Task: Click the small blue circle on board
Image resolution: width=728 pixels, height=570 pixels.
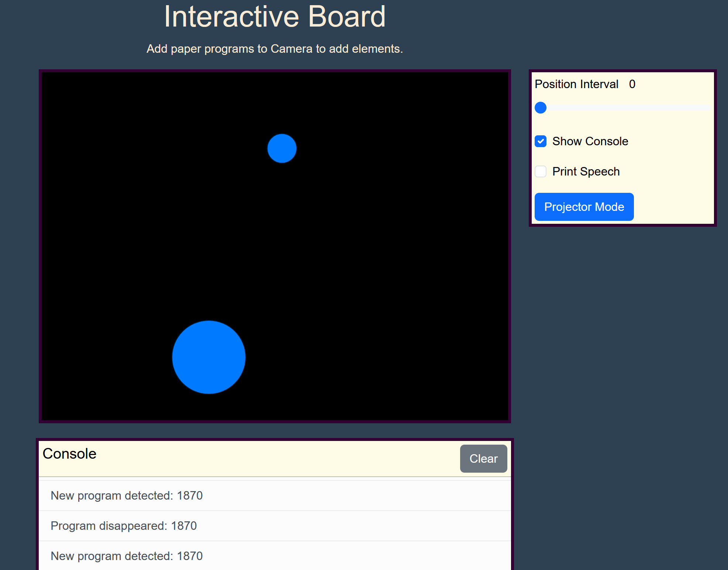Action: 282,149
